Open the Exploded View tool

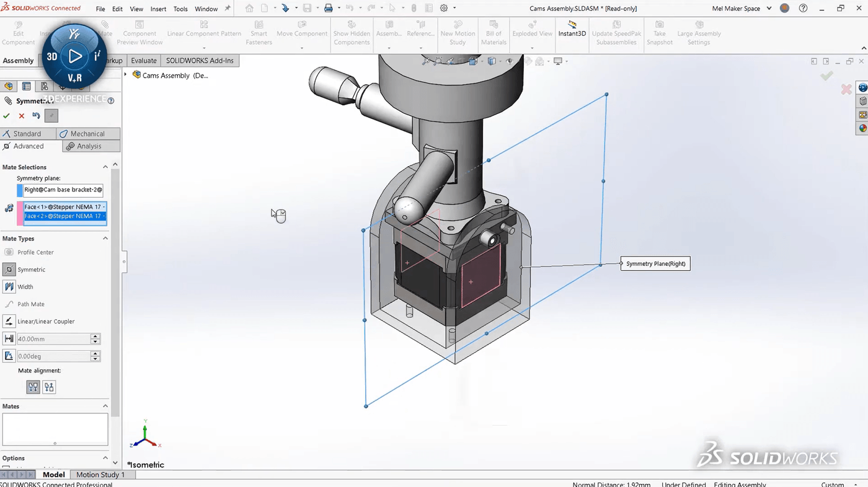(x=532, y=33)
